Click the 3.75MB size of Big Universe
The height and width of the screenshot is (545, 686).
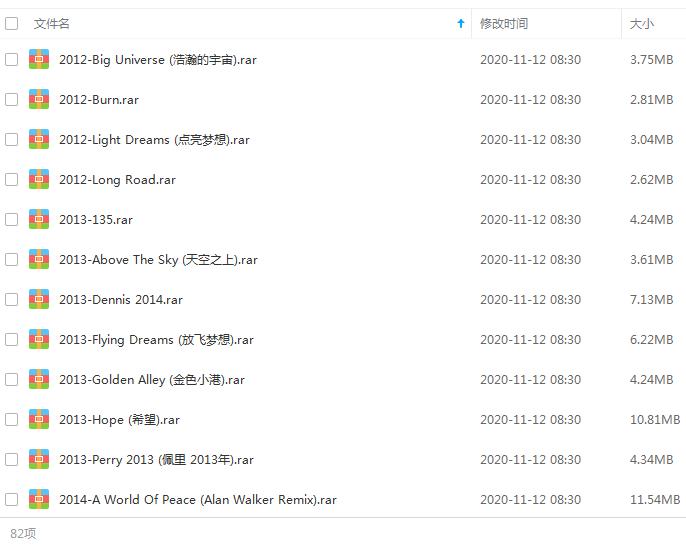coord(651,59)
